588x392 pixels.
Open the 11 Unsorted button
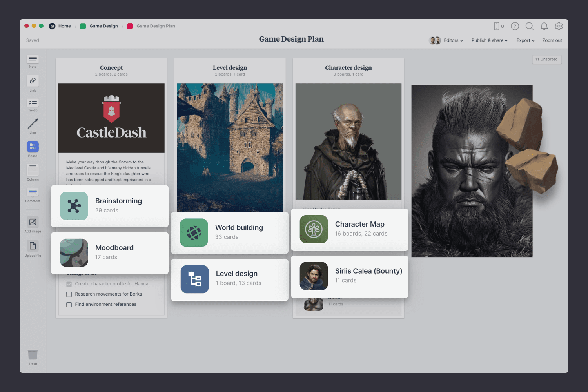pyautogui.click(x=547, y=59)
